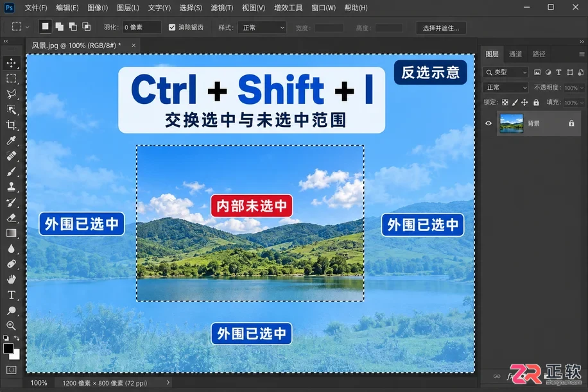This screenshot has width=588, height=392.
Task: Open the tool preset picker arrow
Action: (x=28, y=27)
